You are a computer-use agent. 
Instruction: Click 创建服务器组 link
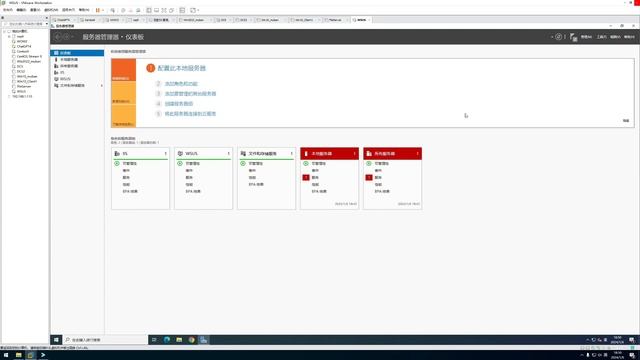[179, 104]
